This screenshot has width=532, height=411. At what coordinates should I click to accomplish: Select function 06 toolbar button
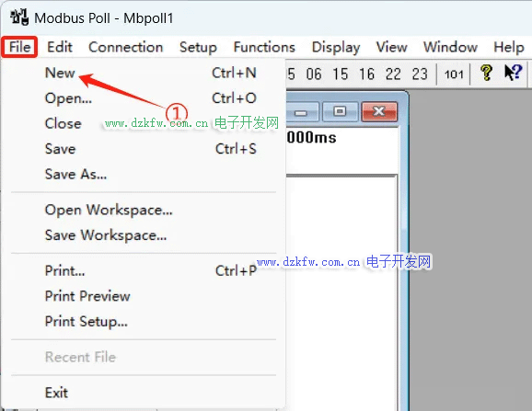click(x=314, y=74)
